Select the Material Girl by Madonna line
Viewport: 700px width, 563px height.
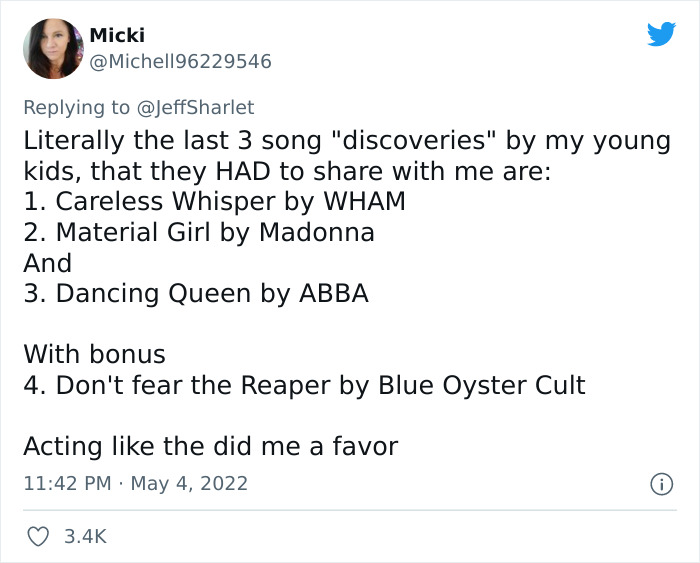coord(199,233)
